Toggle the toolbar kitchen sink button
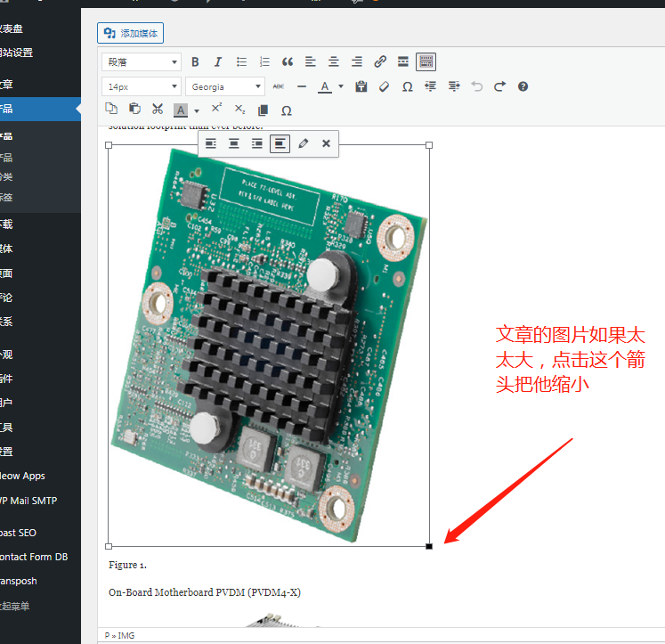 tap(426, 62)
